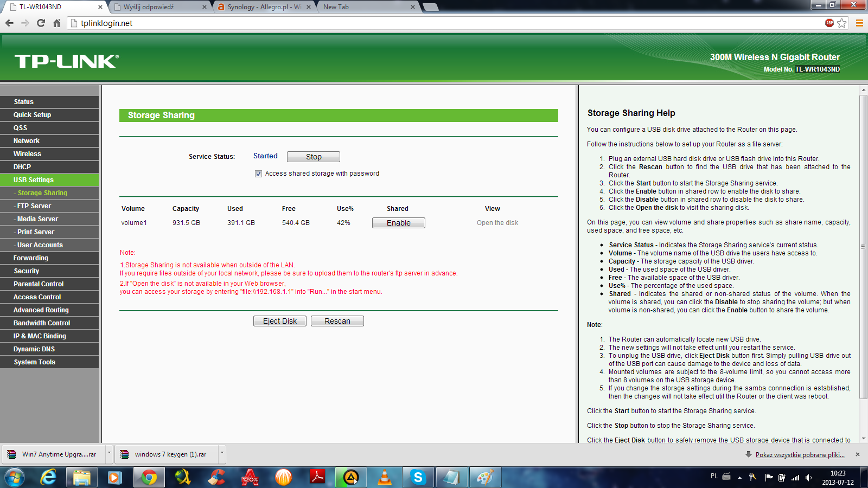Open VLC media player from the taskbar
868x488 pixels.
tap(384, 477)
